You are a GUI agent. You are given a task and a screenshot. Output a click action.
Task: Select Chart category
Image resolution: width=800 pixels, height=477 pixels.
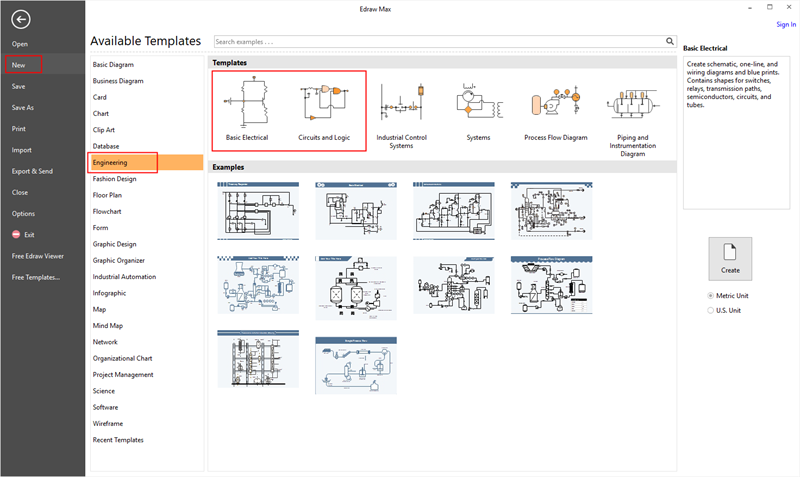(101, 114)
